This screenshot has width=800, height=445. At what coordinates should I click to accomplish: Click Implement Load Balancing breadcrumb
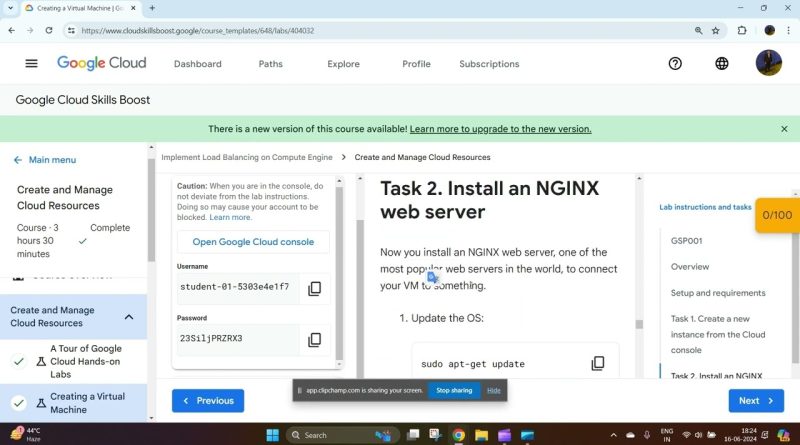[246, 157]
